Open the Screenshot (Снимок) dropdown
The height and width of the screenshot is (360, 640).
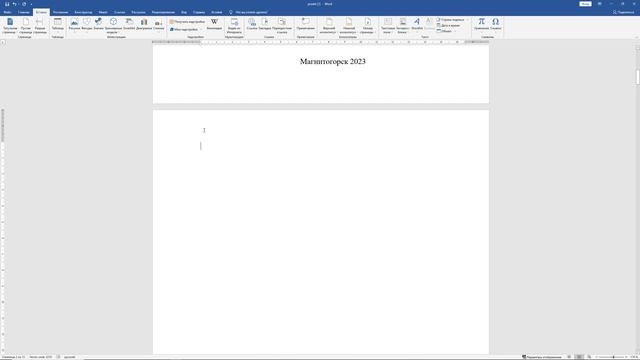159,24
